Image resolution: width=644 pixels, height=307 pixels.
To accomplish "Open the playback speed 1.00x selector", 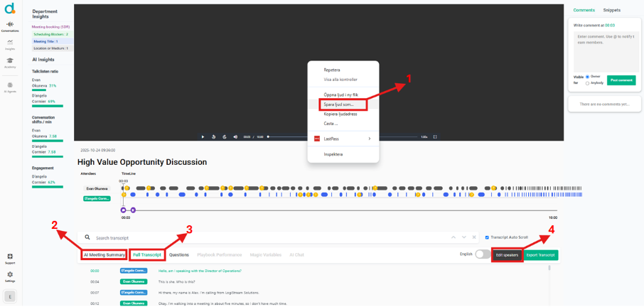I will [x=424, y=136].
